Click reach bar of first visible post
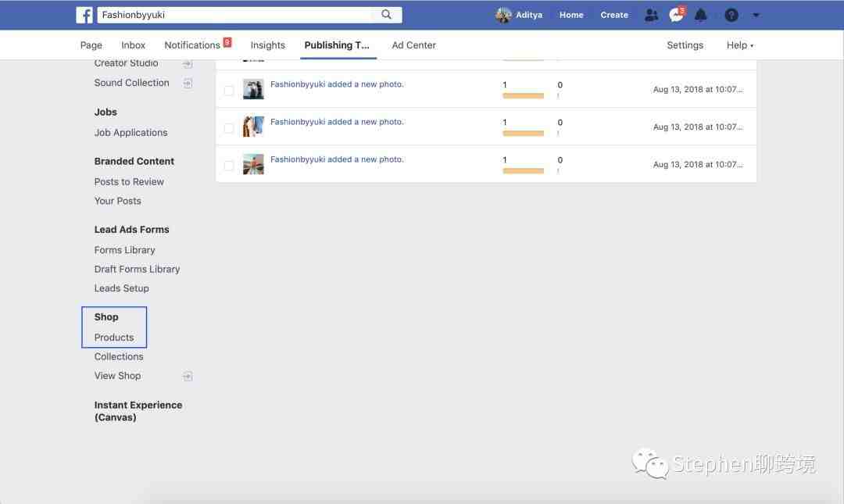The height and width of the screenshot is (504, 844). click(523, 96)
